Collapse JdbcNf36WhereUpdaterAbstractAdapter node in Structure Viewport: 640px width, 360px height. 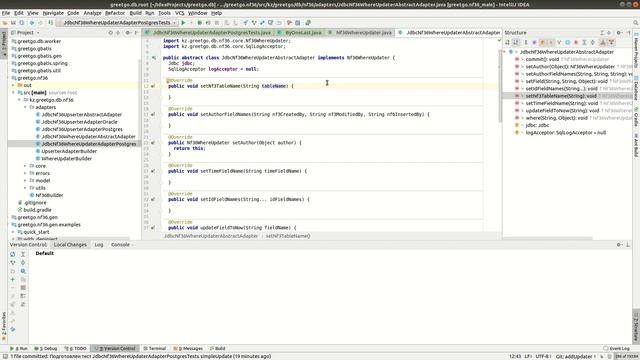505,52
